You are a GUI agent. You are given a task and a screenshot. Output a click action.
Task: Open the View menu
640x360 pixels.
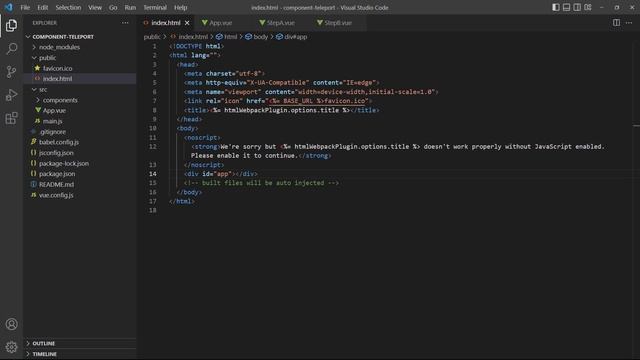[95, 7]
